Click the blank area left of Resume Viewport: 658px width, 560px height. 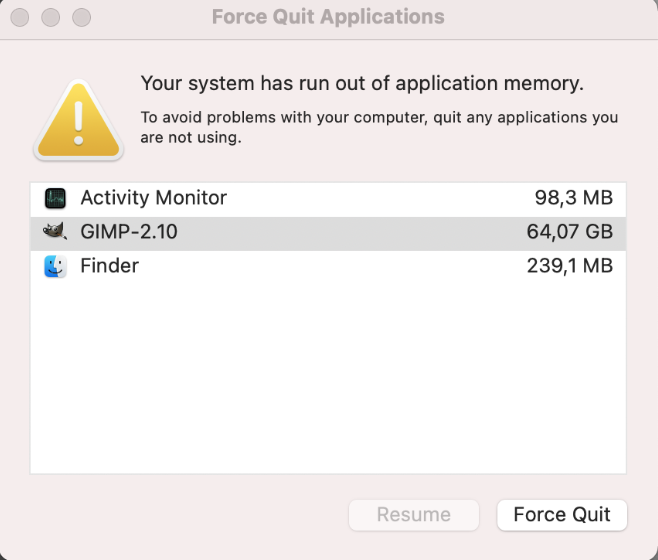tap(180, 515)
